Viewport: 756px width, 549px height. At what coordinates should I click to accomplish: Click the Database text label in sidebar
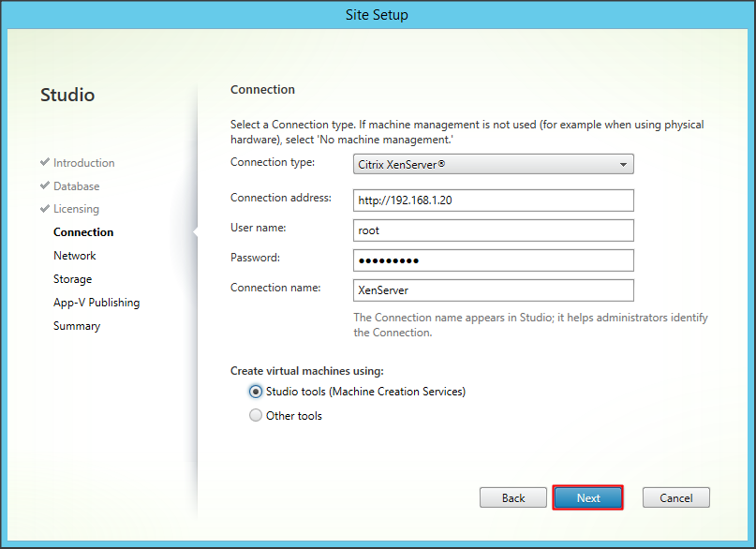tap(76, 185)
